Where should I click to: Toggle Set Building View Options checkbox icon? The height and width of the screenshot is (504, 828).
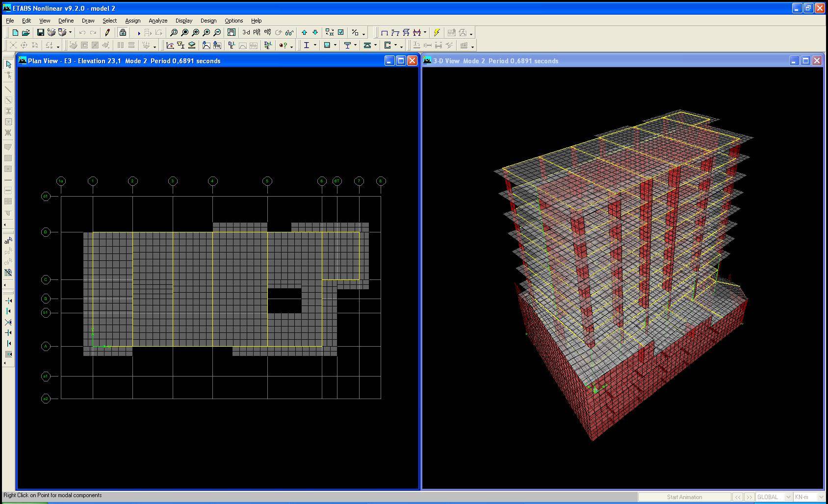341,33
